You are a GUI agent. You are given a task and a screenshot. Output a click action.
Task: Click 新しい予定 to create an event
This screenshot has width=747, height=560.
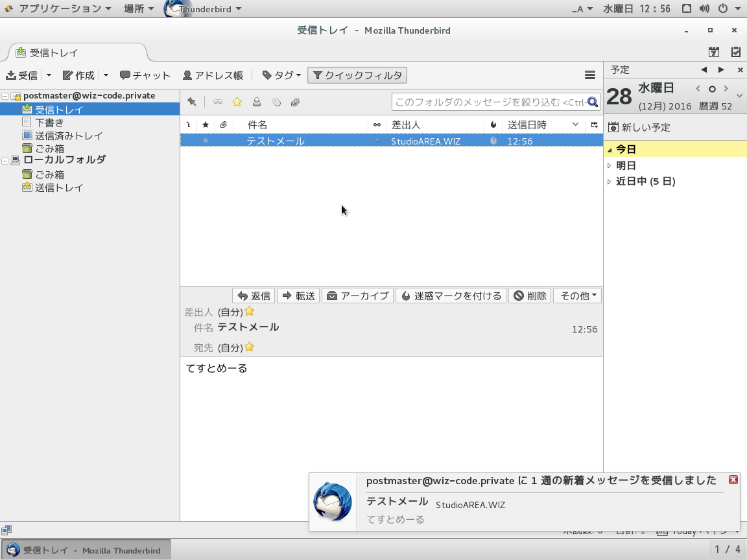[639, 127]
